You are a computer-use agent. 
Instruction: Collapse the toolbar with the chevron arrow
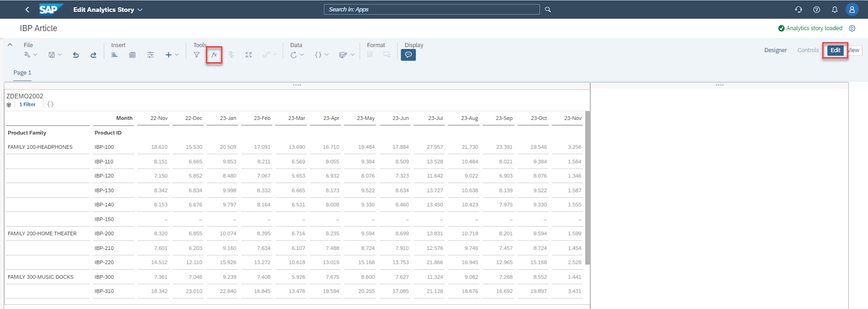10,44
